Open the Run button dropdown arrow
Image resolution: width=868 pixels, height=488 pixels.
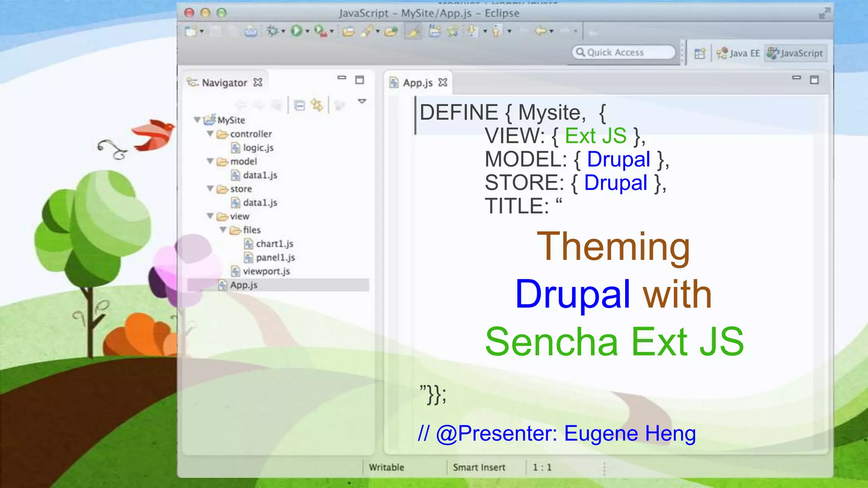pos(308,31)
